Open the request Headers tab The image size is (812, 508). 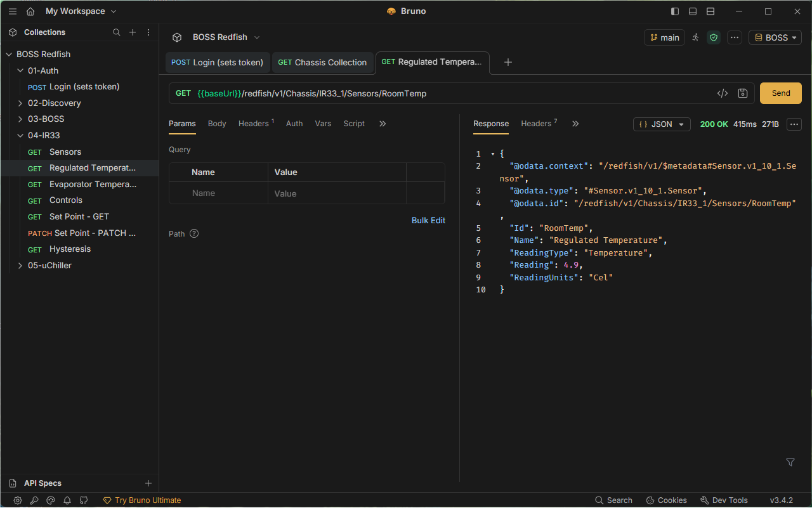click(256, 124)
